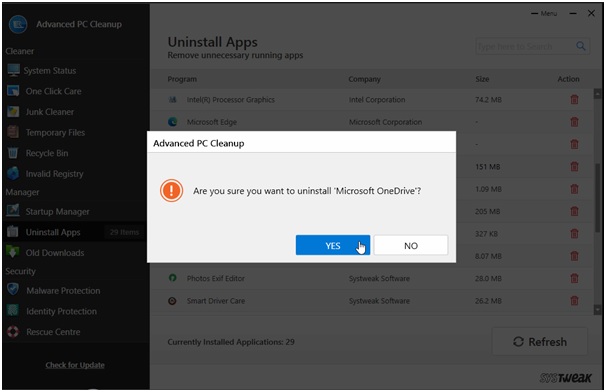
Task: Click trash icon for the 151 MB app
Action: 574,167
